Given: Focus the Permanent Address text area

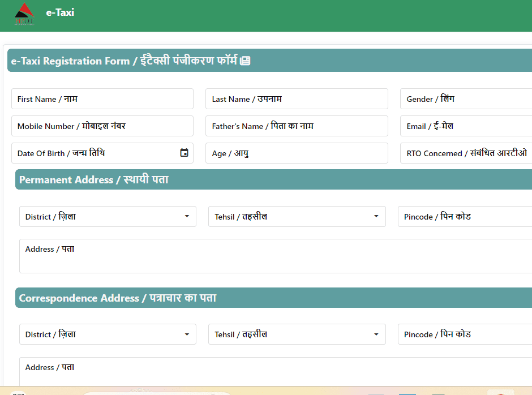Looking at the screenshot, I should tap(276, 257).
